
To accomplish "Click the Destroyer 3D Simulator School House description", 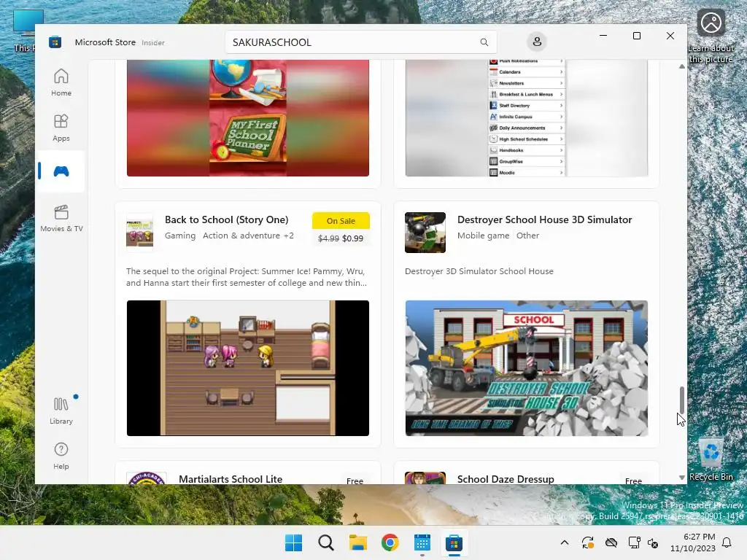I will [479, 271].
